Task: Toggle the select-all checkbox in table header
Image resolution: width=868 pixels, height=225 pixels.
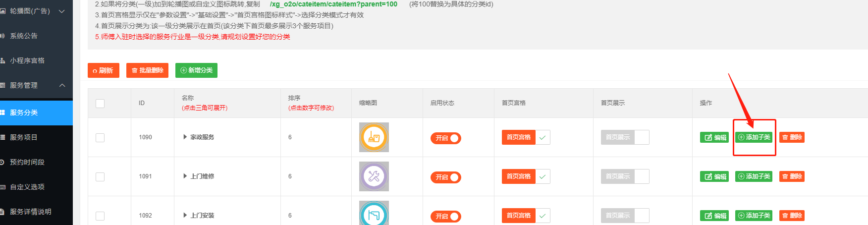Action: (100, 103)
